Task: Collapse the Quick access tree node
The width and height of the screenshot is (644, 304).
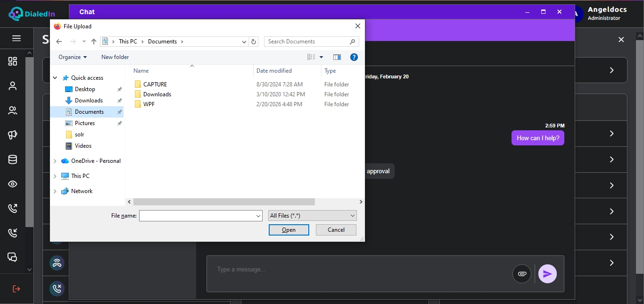Action: point(55,78)
